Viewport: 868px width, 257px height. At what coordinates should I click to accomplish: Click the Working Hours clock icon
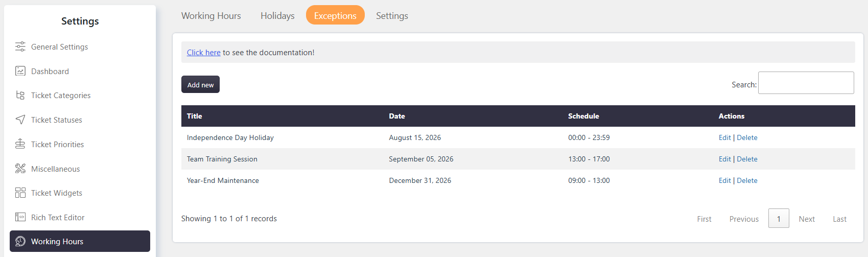pyautogui.click(x=20, y=241)
